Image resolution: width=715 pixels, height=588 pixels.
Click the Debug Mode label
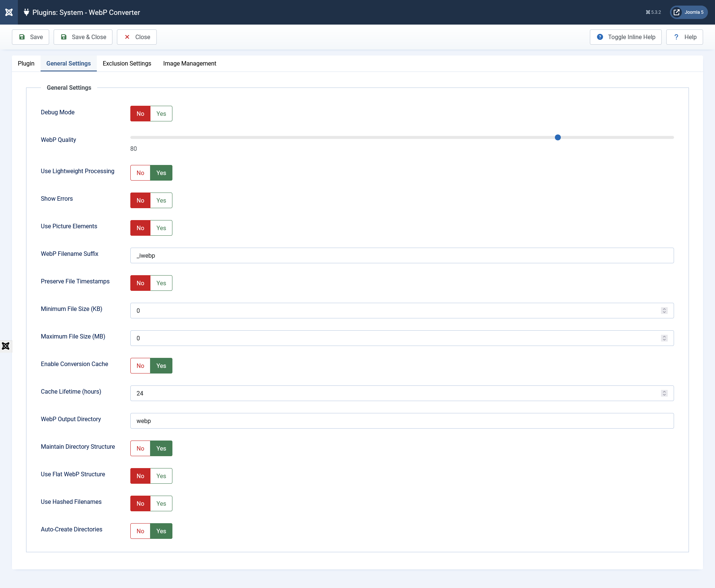click(x=58, y=112)
